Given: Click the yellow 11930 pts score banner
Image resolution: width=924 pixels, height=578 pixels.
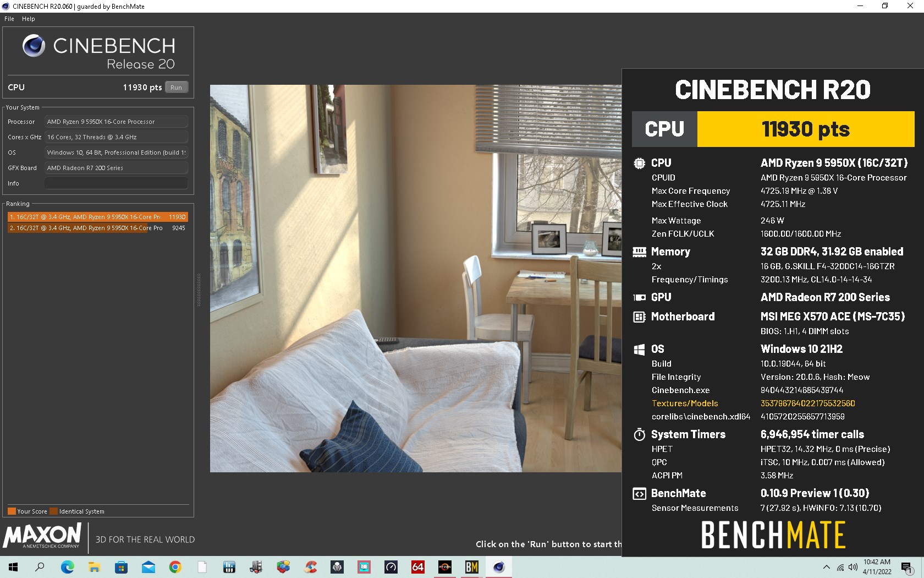Looking at the screenshot, I should coord(806,129).
